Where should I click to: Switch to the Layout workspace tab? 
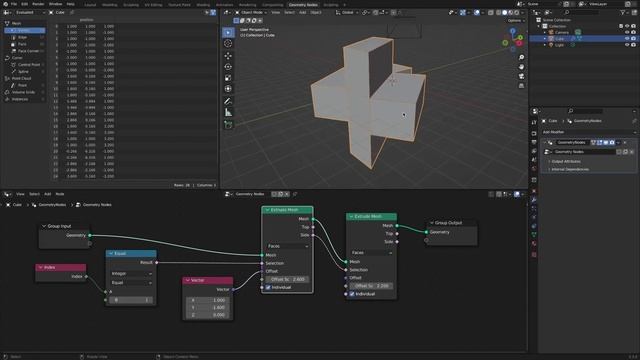(90, 5)
